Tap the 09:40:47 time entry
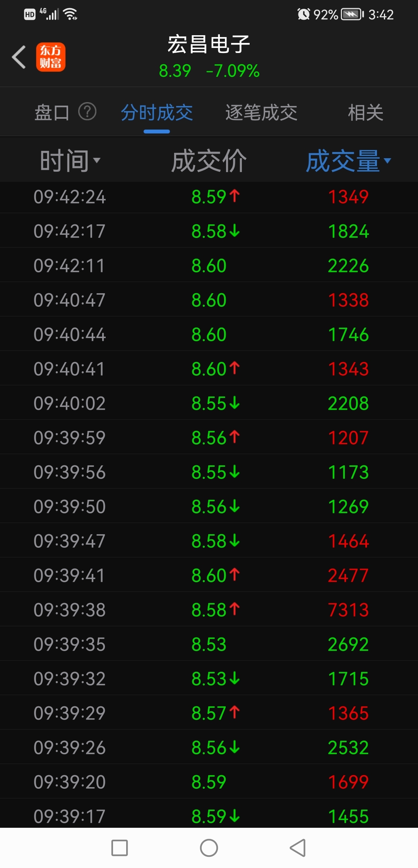This screenshot has width=418, height=868. coord(70,300)
